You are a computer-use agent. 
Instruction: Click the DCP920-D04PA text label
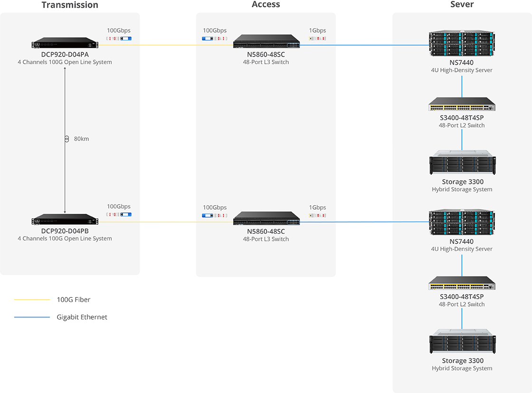click(65, 54)
